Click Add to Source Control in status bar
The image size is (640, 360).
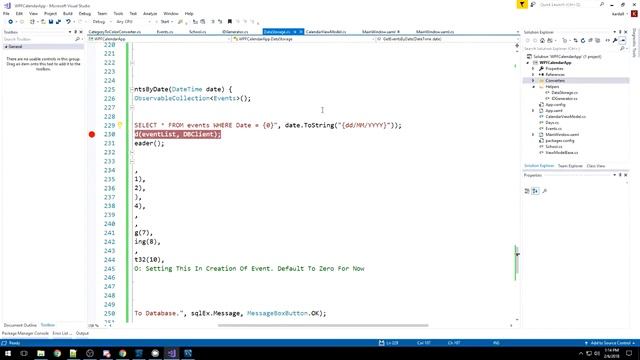coord(610,343)
